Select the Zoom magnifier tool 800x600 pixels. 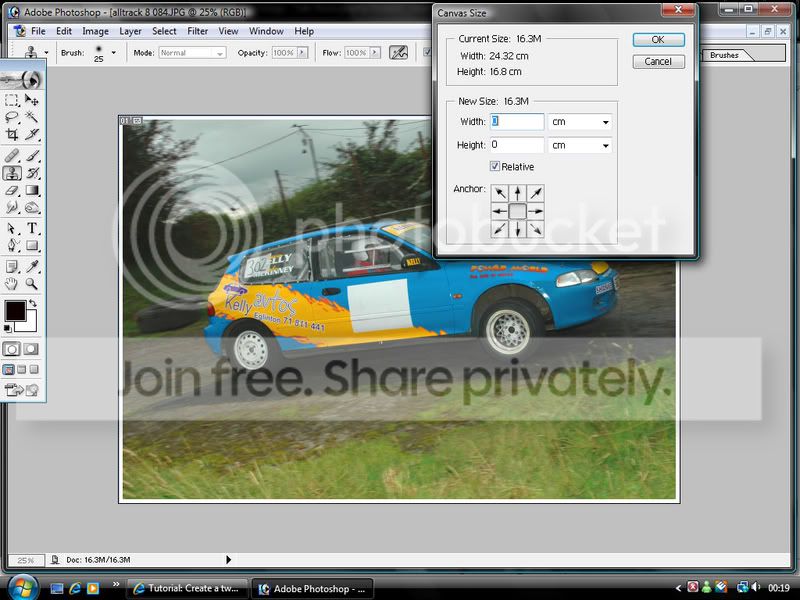[32, 283]
